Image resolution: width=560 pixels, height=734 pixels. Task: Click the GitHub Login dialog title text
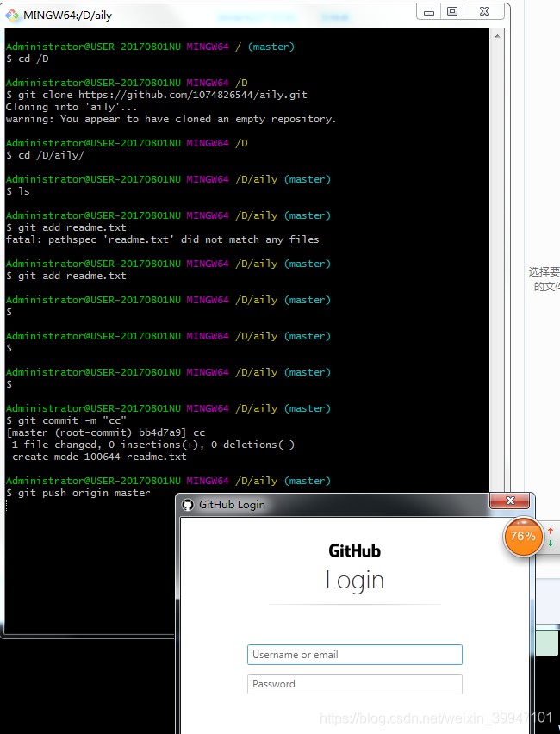click(233, 505)
